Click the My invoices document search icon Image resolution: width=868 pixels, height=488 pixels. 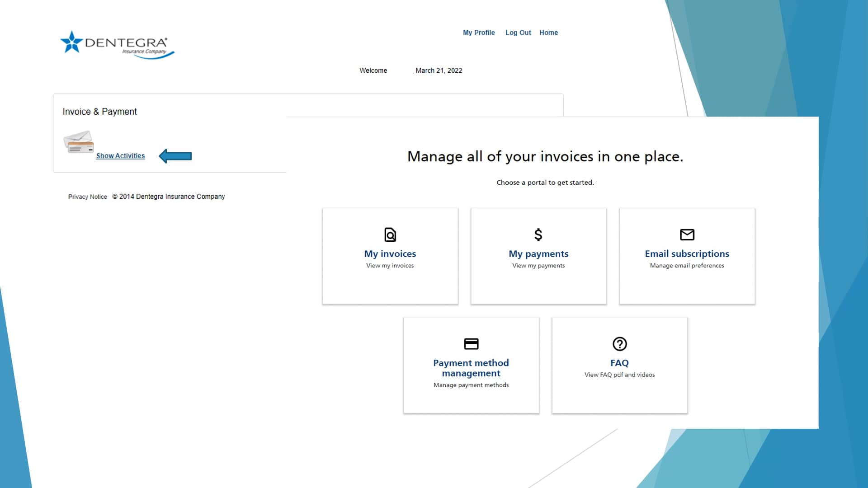390,235
